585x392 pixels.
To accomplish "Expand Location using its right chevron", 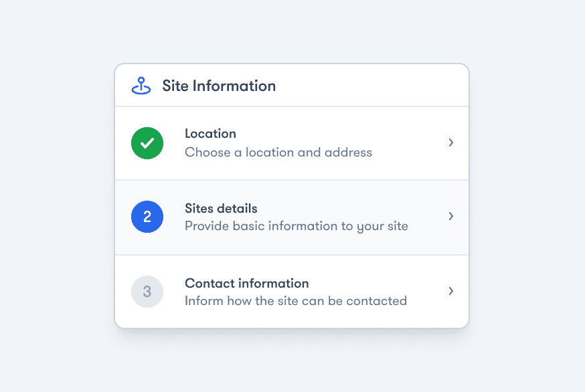I will [450, 142].
